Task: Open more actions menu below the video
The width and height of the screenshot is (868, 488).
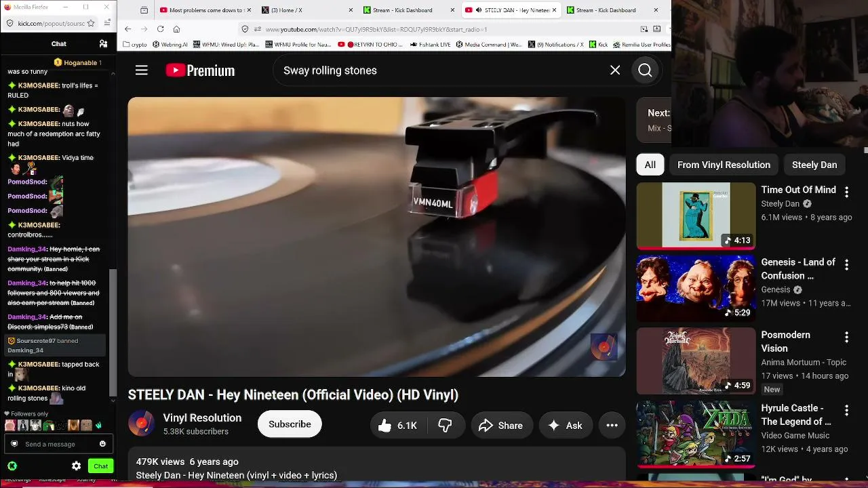Action: (x=612, y=426)
